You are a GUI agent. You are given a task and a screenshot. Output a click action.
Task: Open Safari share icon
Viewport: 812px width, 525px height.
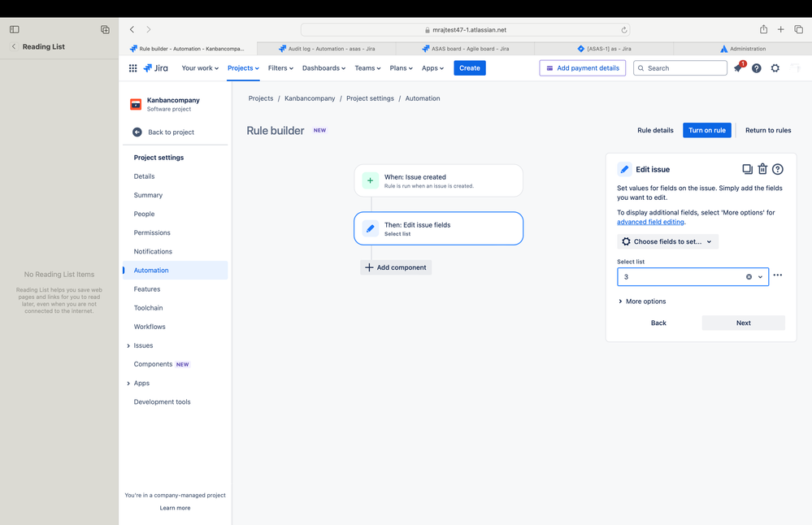click(x=763, y=29)
